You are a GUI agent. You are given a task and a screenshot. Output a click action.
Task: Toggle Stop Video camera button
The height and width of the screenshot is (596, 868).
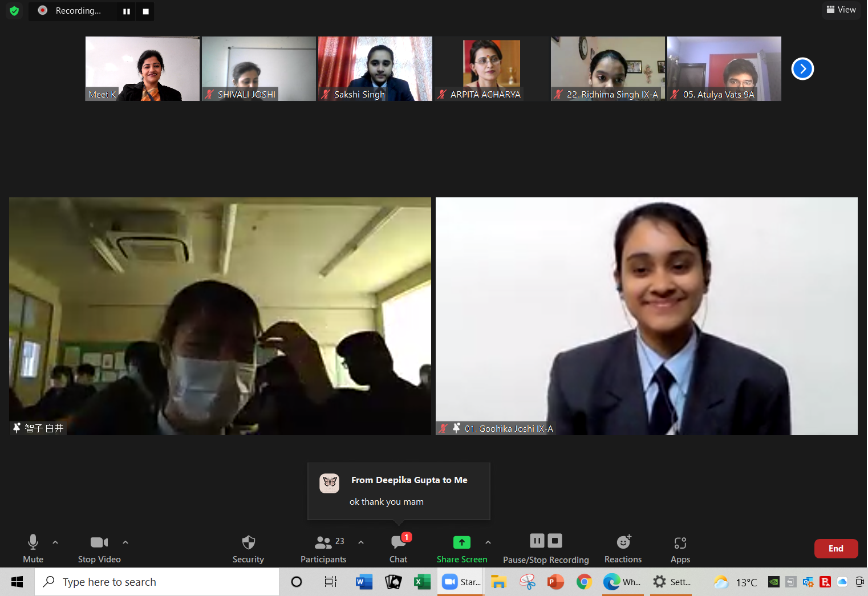pyautogui.click(x=99, y=549)
